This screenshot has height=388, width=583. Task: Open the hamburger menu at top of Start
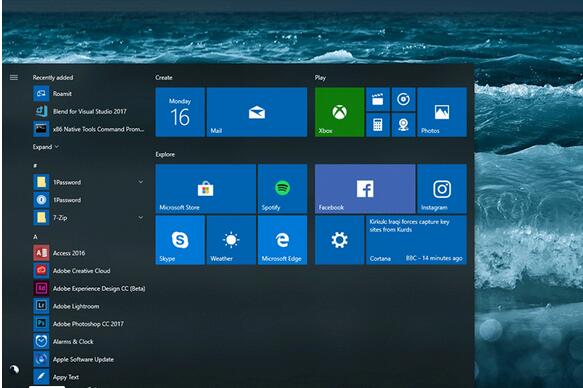[x=14, y=77]
